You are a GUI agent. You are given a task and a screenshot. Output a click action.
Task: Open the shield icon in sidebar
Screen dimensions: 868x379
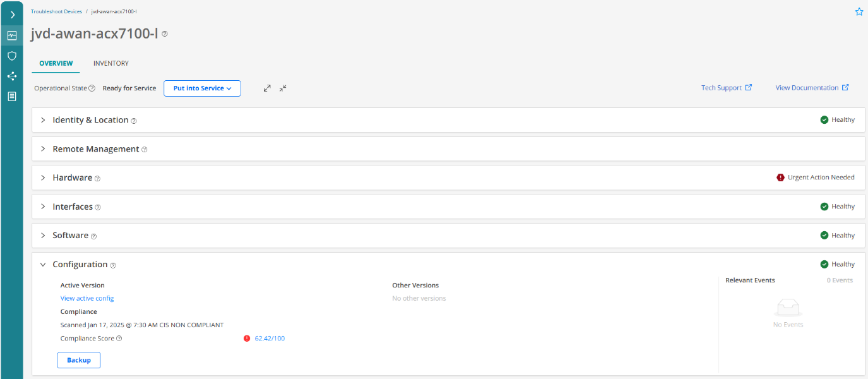(x=12, y=56)
